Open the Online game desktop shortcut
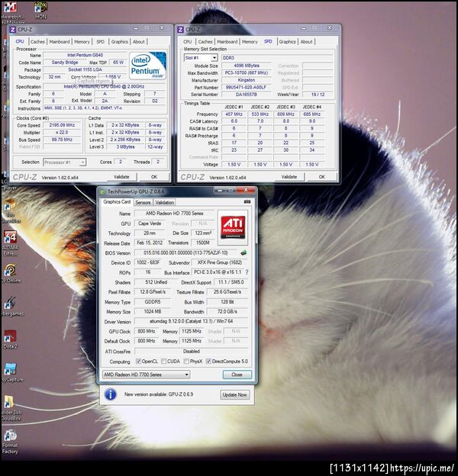The height and width of the screenshot is (476, 458). click(x=11, y=273)
